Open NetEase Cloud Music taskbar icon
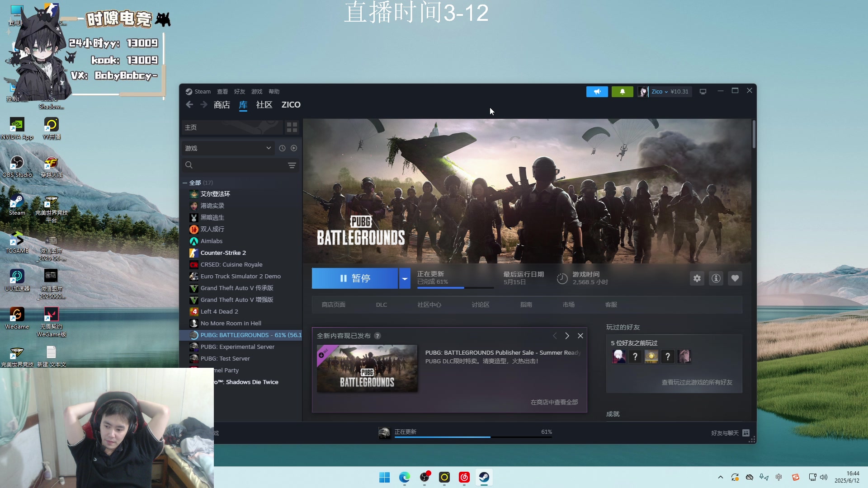The image size is (868, 488). tap(464, 477)
